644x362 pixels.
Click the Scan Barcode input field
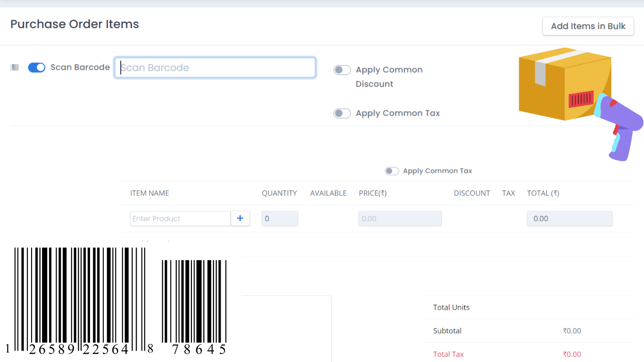[x=215, y=67]
